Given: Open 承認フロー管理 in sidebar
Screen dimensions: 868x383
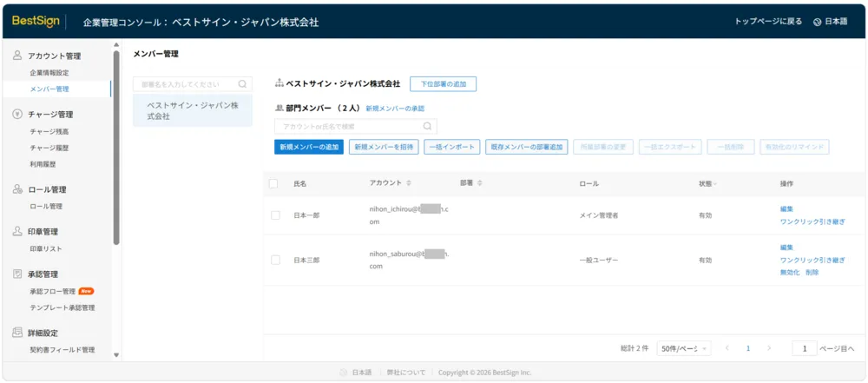Looking at the screenshot, I should coord(53,291).
